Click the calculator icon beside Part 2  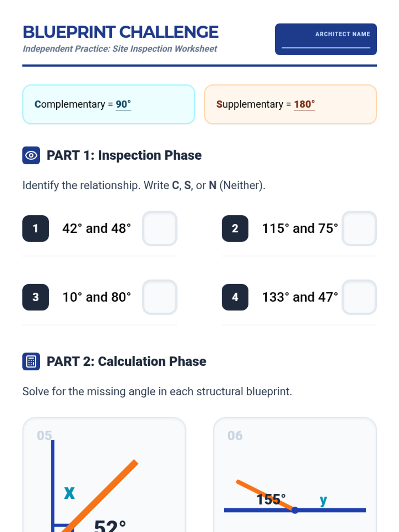31,361
